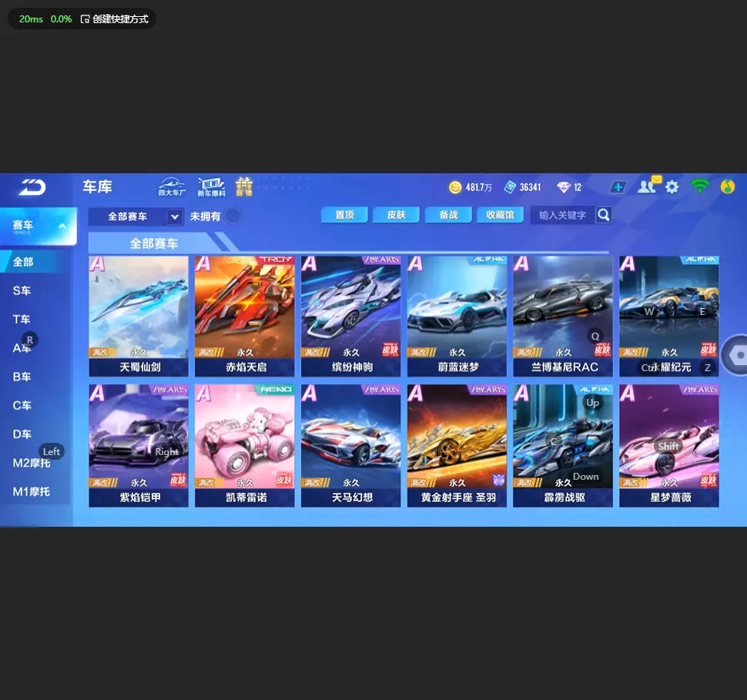Select the S车 category
Image resolution: width=747 pixels, height=700 pixels.
(x=22, y=290)
